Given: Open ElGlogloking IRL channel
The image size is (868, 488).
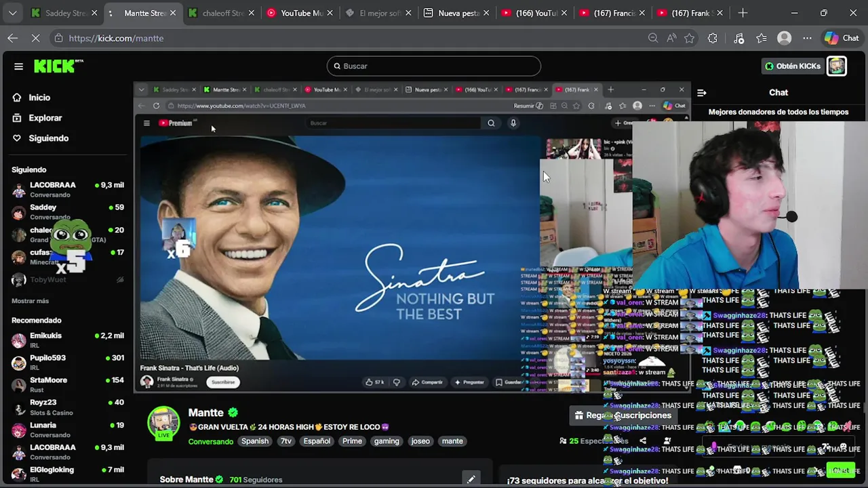Looking at the screenshot, I should (68, 474).
